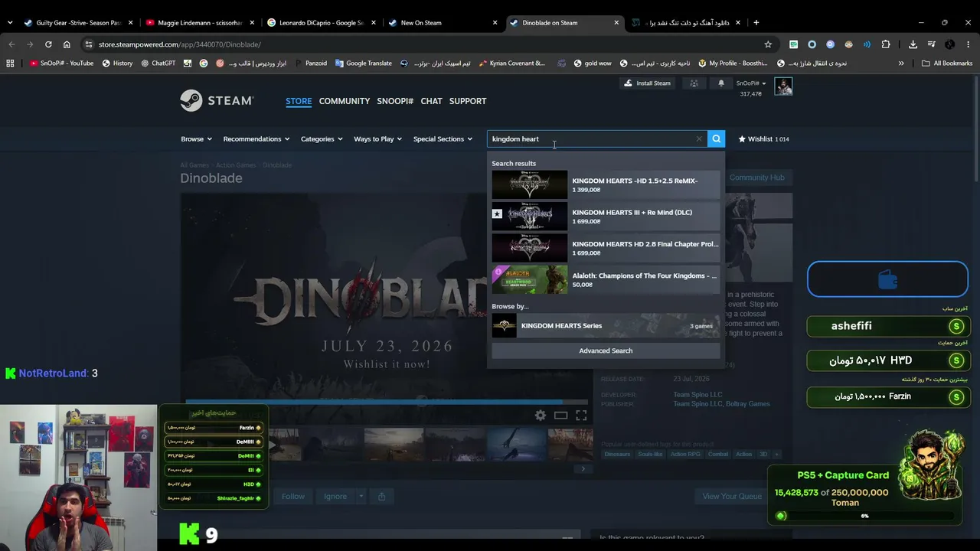Open the Steam notifications bell
The width and height of the screenshot is (980, 551).
click(x=720, y=83)
